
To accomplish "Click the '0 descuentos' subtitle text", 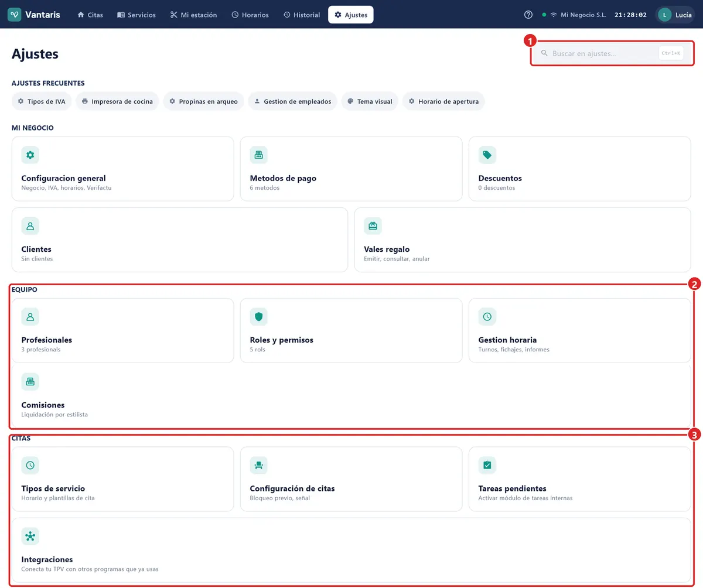I will (497, 188).
